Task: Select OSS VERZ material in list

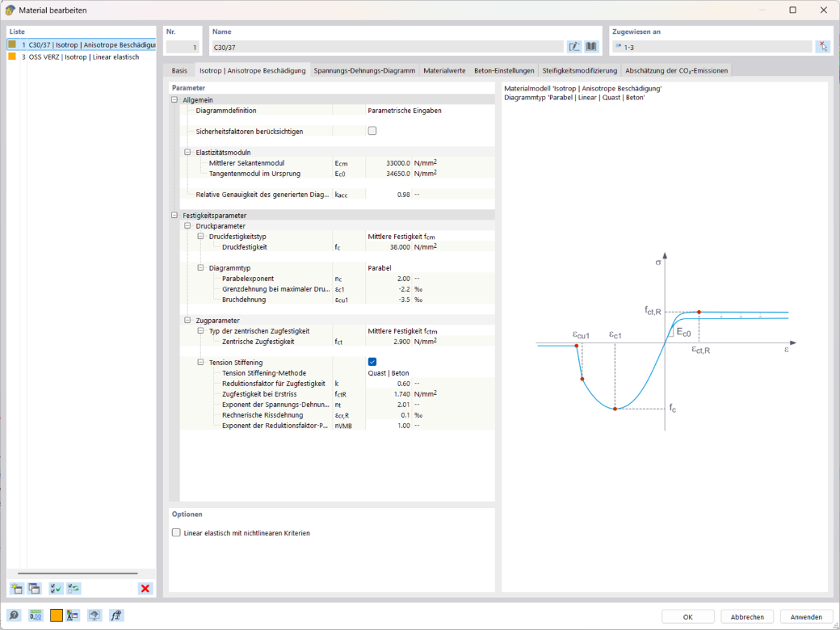Action: pyautogui.click(x=82, y=57)
